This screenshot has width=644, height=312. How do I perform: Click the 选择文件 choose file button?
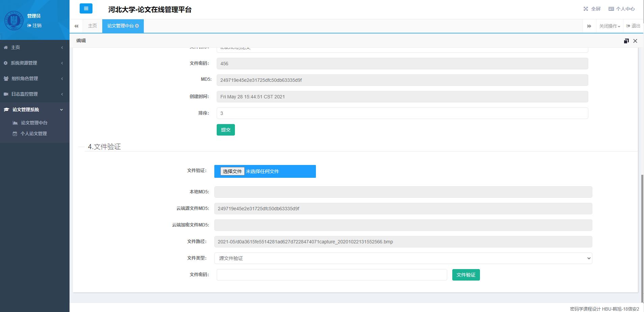[x=232, y=171]
